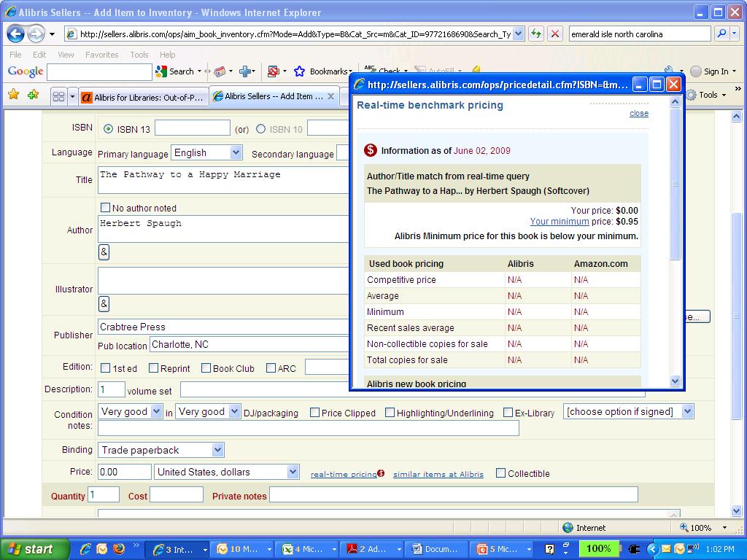Open the United States dollars currency dropdown
This screenshot has width=747, height=560.
coord(227,472)
